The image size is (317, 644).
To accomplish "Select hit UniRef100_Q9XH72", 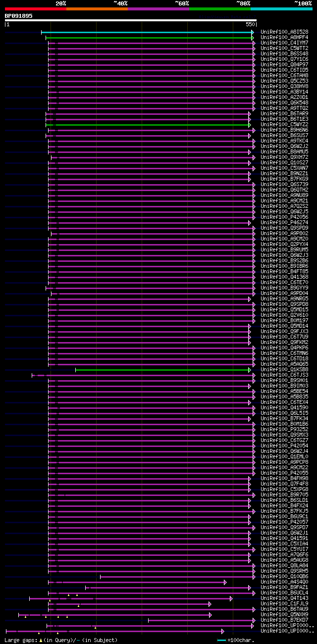I will pos(284,157).
